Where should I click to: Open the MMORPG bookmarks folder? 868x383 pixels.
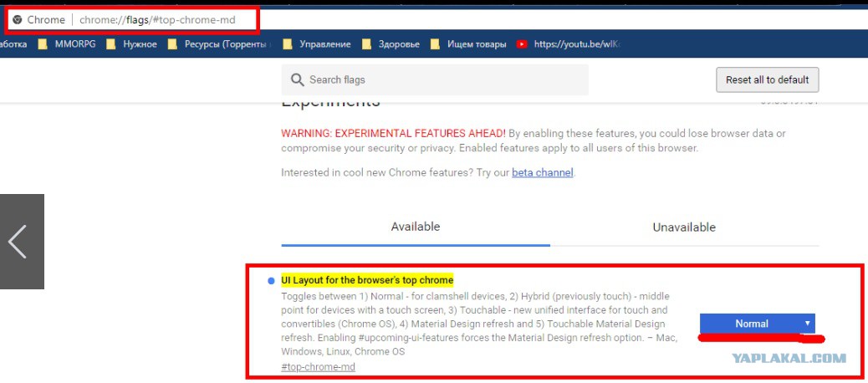[67, 44]
